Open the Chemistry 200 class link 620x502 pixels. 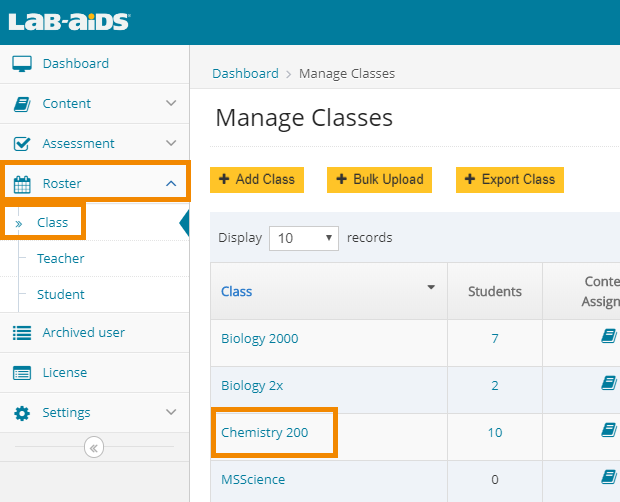264,433
